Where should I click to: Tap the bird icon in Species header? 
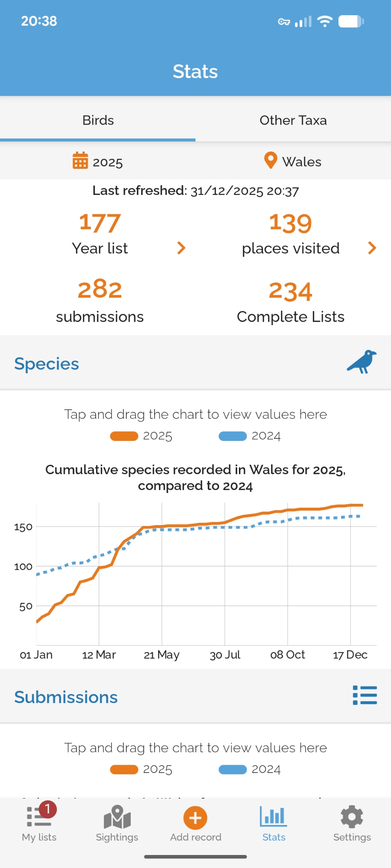pos(362,362)
